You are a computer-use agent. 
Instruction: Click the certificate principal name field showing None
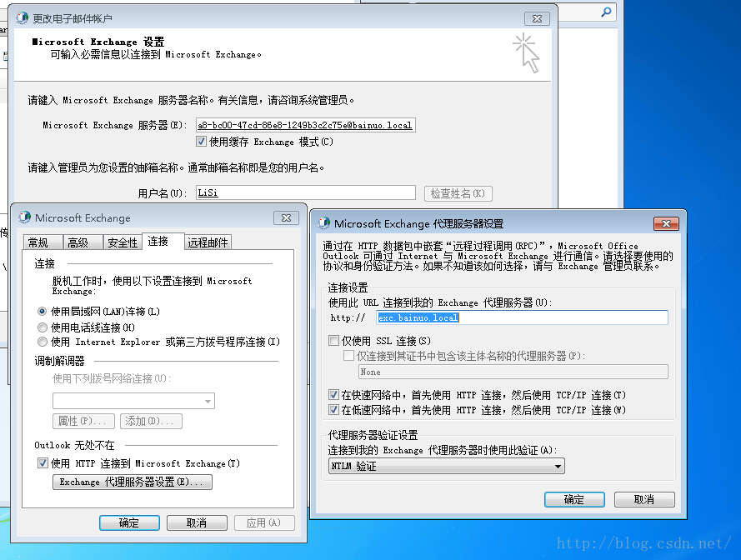[x=513, y=372]
